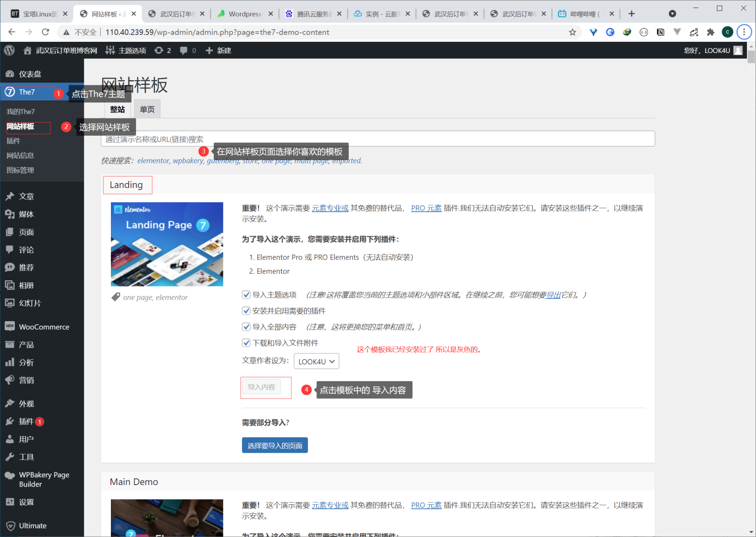The width and height of the screenshot is (756, 537).
Task: Open 网站样板 submenu item
Action: point(20,126)
